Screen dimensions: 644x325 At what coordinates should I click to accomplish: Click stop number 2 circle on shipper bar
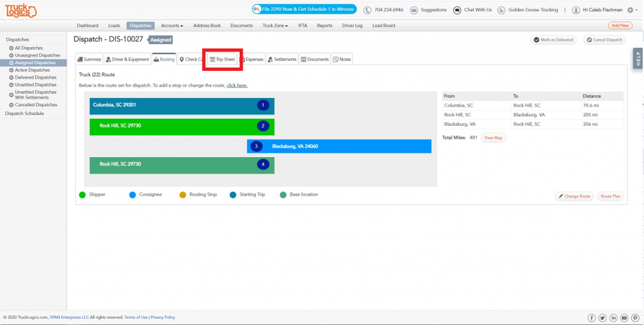[x=263, y=126]
